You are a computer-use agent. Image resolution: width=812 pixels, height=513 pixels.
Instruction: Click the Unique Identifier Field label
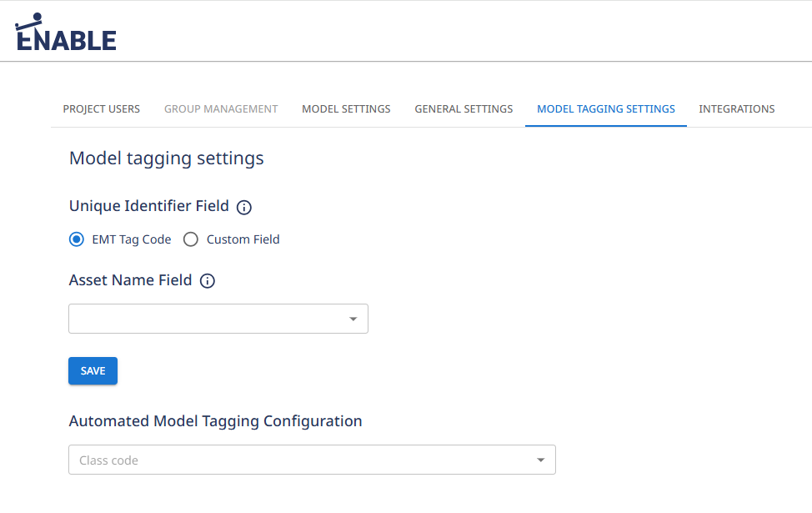coord(149,206)
